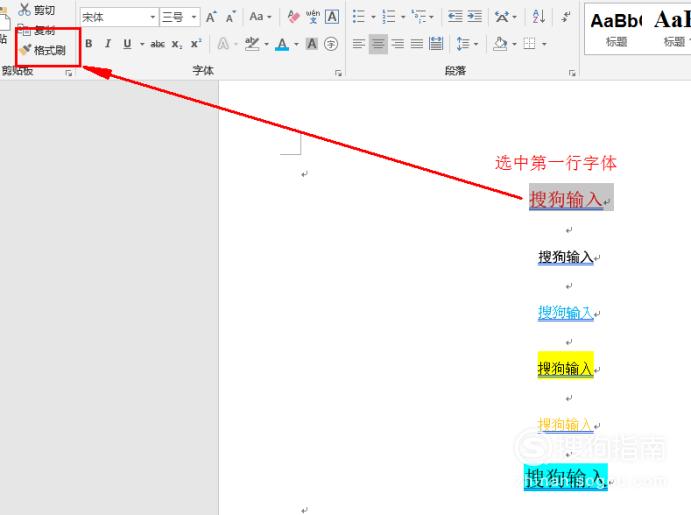Viewport: 691px width, 515px height.
Task: Click the black 搜狗输入 line
Action: pyautogui.click(x=565, y=257)
